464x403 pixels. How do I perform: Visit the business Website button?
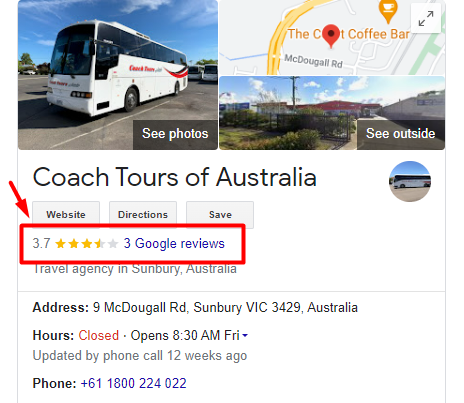[x=66, y=214]
